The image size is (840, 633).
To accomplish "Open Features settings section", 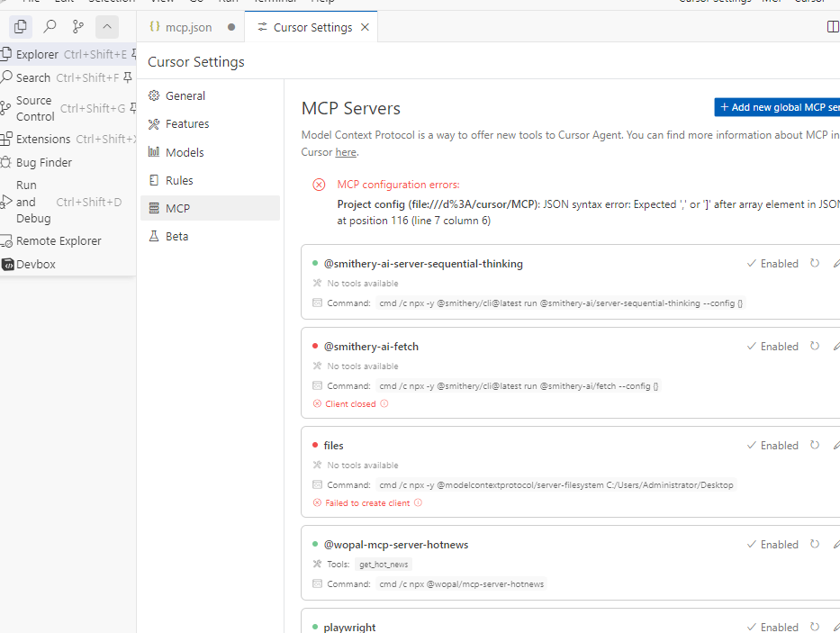I will (x=210, y=124).
